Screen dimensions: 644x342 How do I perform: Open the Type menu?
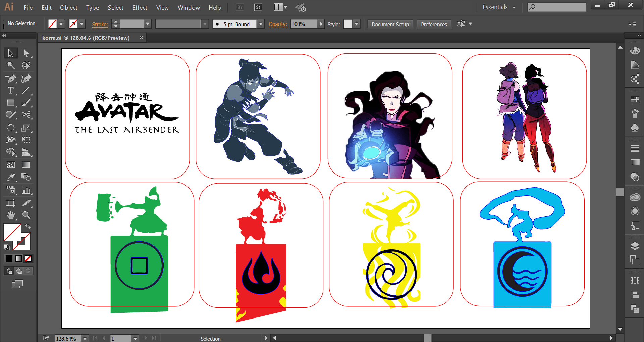[93, 7]
